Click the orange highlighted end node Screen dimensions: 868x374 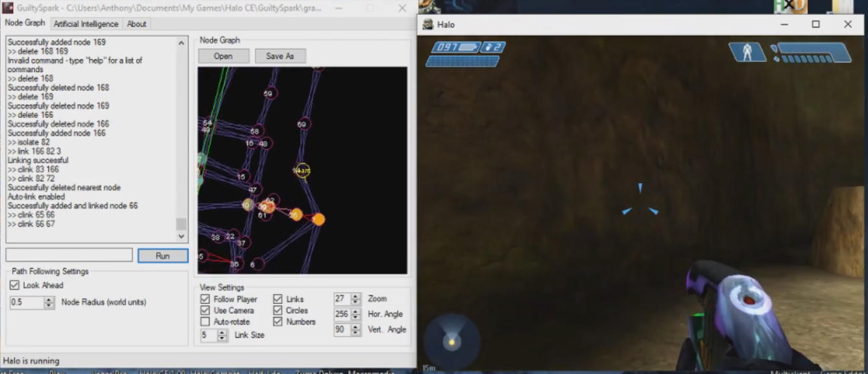(318, 219)
